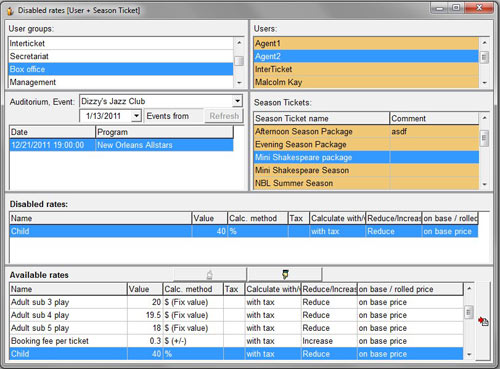Image resolution: width=500 pixels, height=369 pixels.
Task: Select Booking fee per ticket rate
Action: pos(236,341)
